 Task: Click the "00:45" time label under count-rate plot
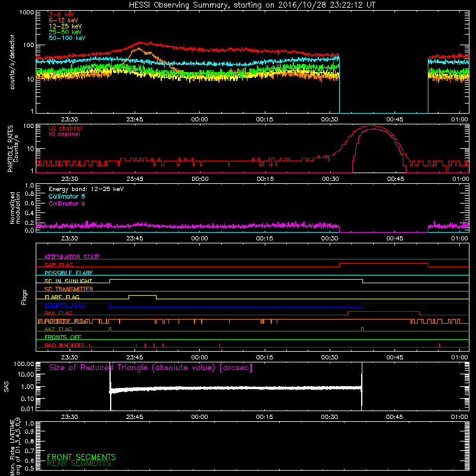[x=394, y=120]
